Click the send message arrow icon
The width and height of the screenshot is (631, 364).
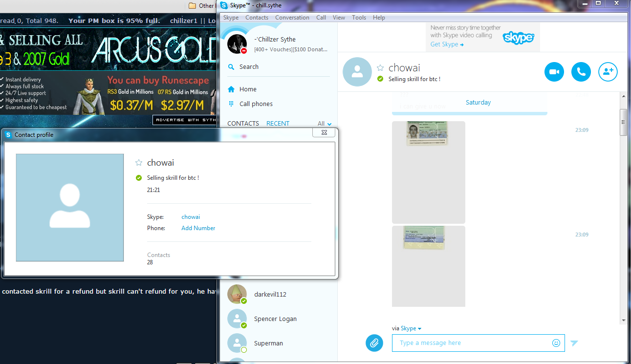(574, 343)
